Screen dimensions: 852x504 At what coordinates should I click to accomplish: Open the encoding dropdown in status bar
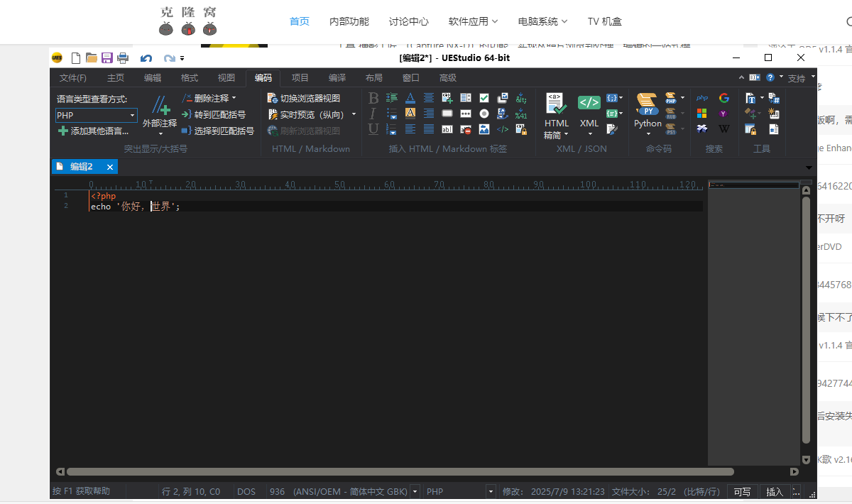coord(415,491)
